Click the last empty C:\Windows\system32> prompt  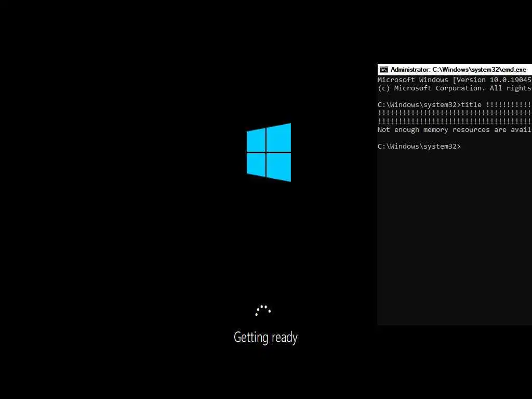pos(419,146)
